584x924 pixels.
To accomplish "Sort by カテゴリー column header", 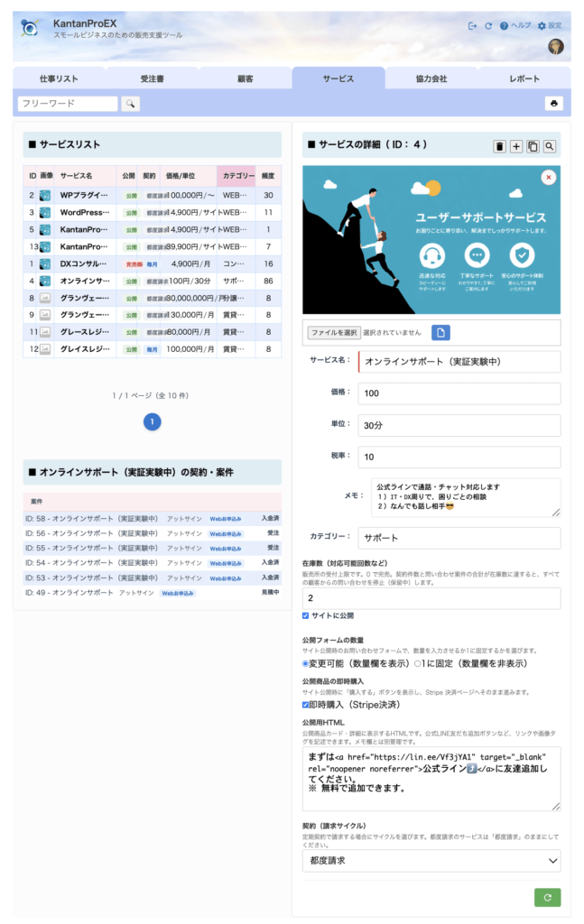I will 236,176.
